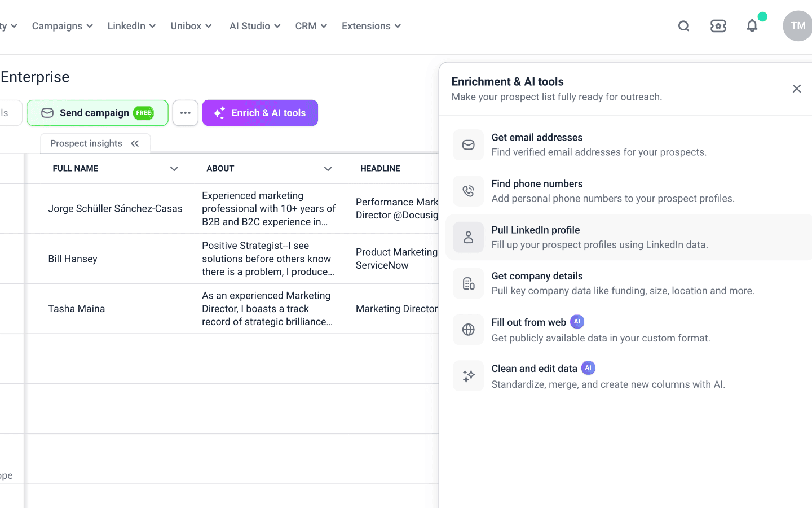
Task: Click the Tasha Maina name cell
Action: click(77, 309)
